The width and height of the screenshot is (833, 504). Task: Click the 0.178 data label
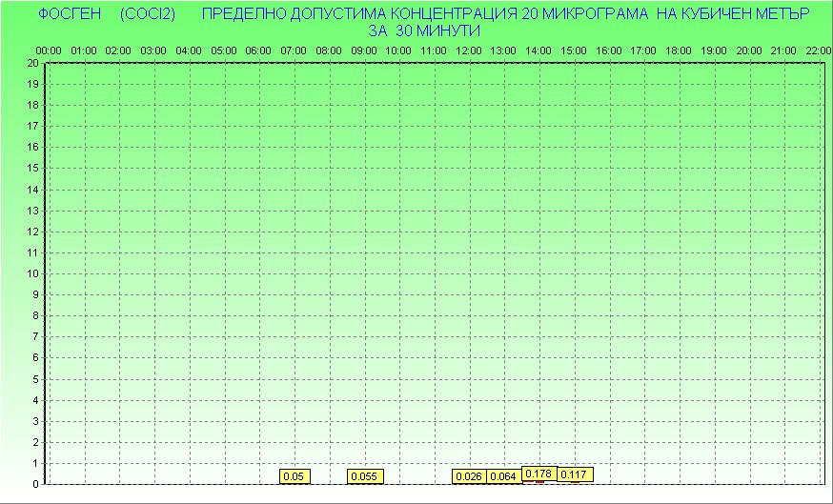click(538, 474)
